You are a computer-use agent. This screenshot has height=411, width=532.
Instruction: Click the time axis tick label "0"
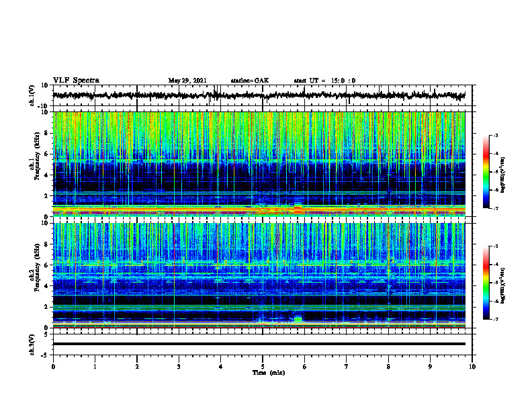[x=53, y=367]
